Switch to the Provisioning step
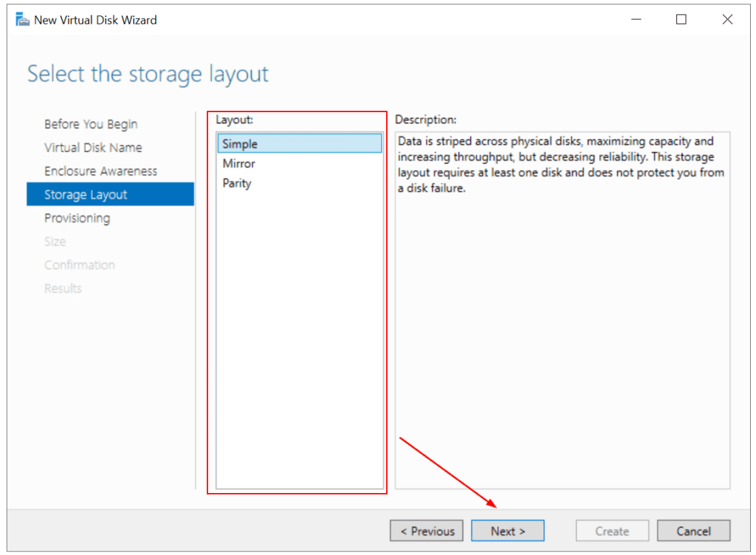This screenshot has height=555, width=756. click(x=77, y=218)
